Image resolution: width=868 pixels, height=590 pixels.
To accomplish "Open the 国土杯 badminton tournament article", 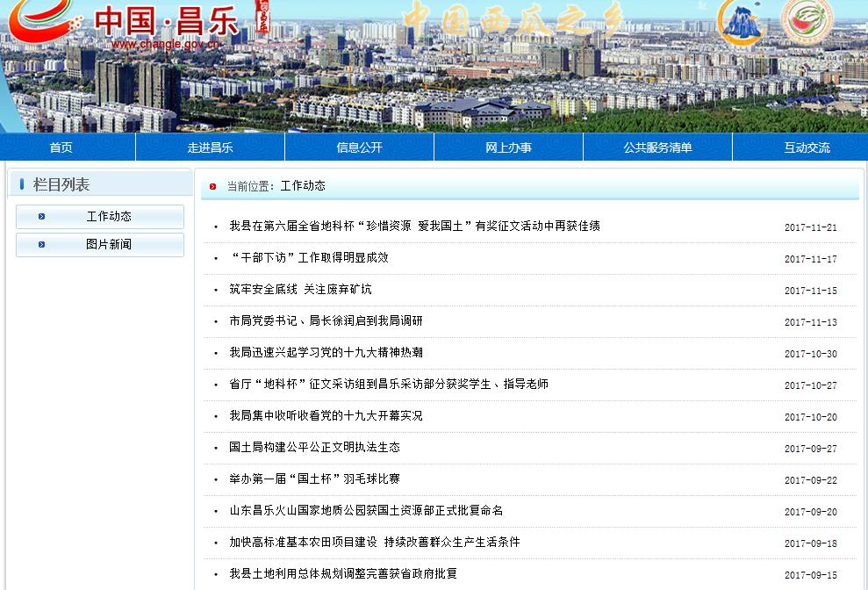I will [314, 479].
